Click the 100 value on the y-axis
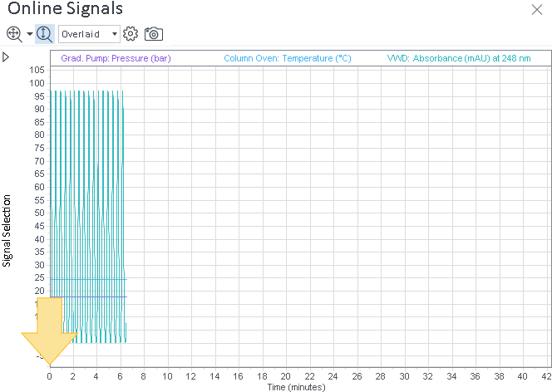This screenshot has width=552, height=392. click(37, 83)
